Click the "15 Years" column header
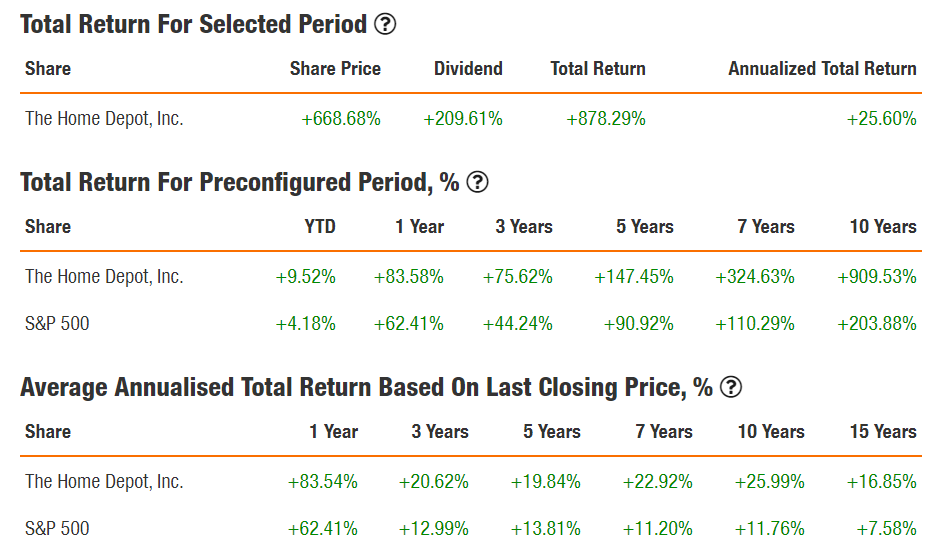This screenshot has height=560, width=944. (881, 432)
